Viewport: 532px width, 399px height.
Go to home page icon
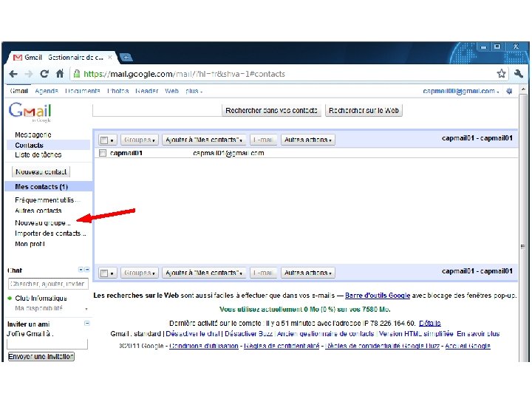(x=60, y=73)
